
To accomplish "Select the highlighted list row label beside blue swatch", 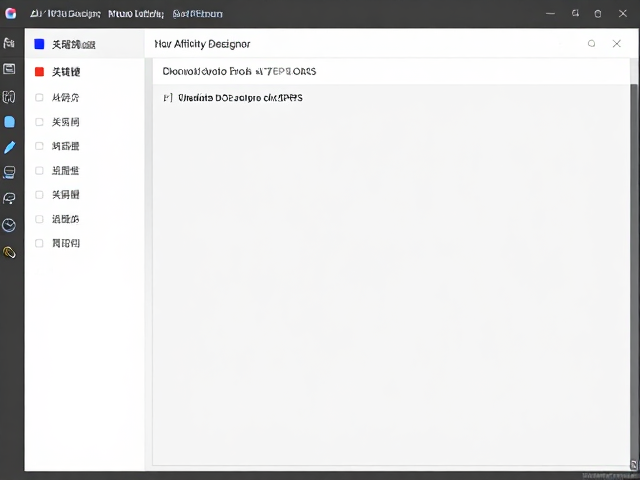I will tap(73, 44).
